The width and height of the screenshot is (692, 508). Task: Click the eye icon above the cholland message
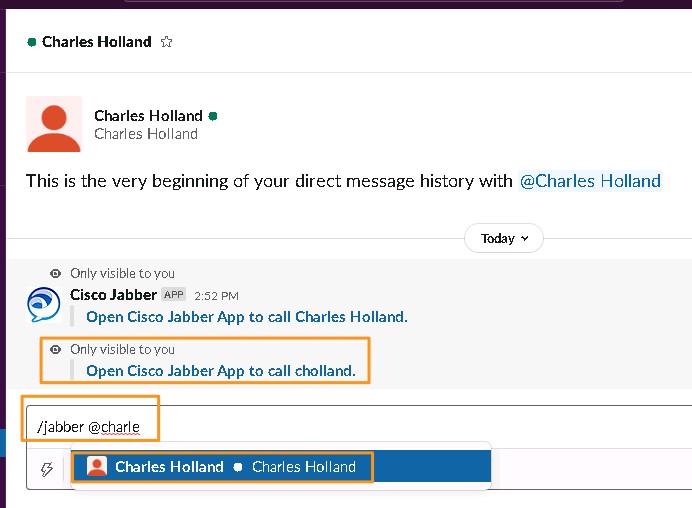(x=55, y=350)
